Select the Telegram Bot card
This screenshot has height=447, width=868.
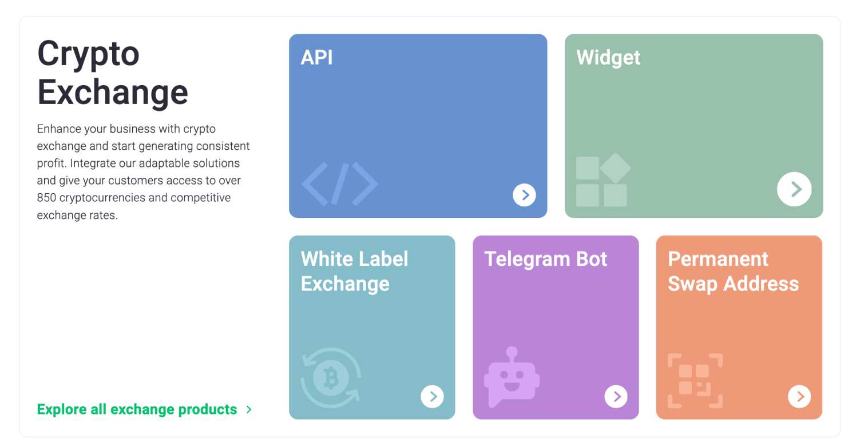[555, 327]
